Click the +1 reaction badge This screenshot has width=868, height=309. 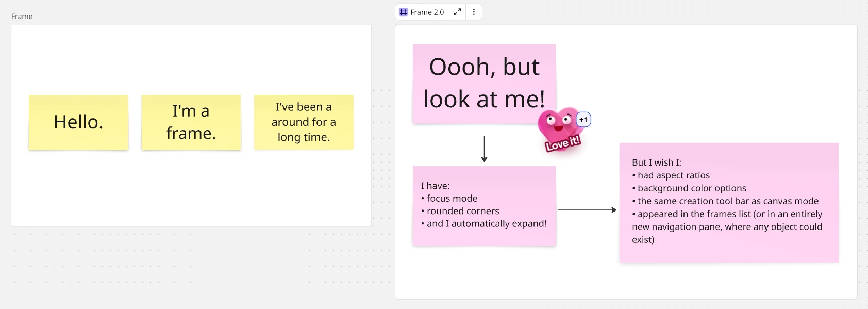(x=583, y=120)
